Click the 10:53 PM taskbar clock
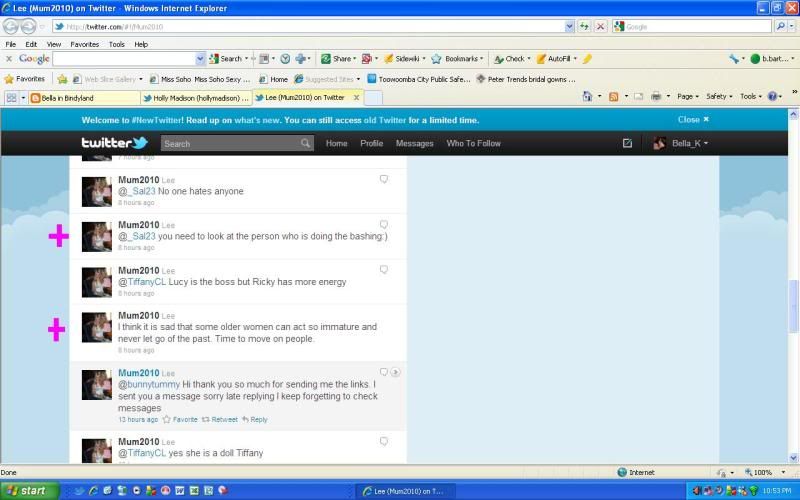The image size is (800, 500). click(777, 491)
